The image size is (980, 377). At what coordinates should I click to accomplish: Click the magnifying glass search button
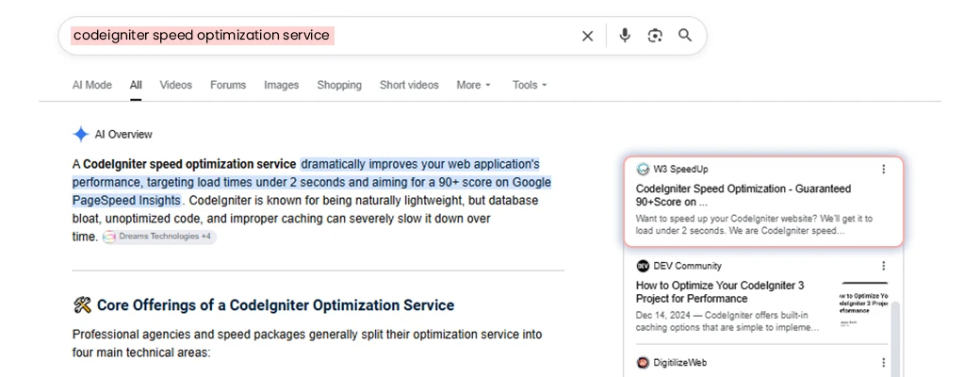(685, 35)
